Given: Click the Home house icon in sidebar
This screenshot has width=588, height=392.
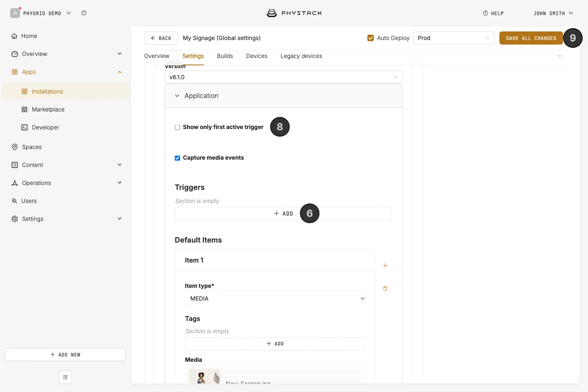Looking at the screenshot, I should pos(15,36).
